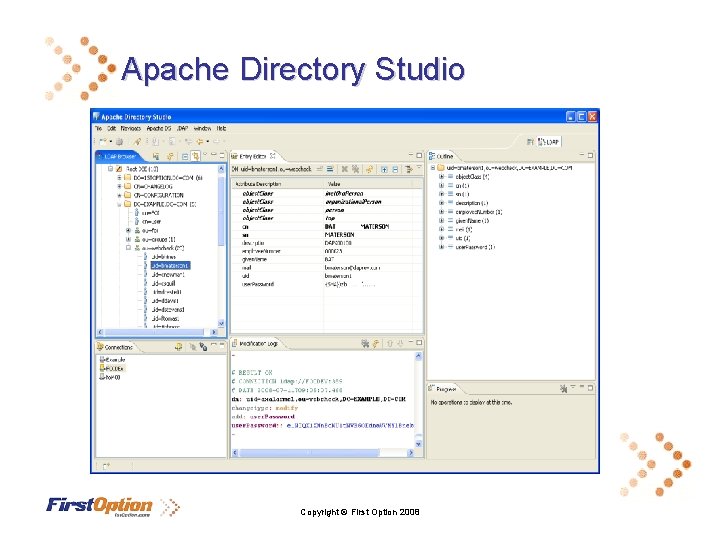Click the lines icon next to the DN field
This screenshot has height=540, width=720.
pyautogui.click(x=330, y=169)
